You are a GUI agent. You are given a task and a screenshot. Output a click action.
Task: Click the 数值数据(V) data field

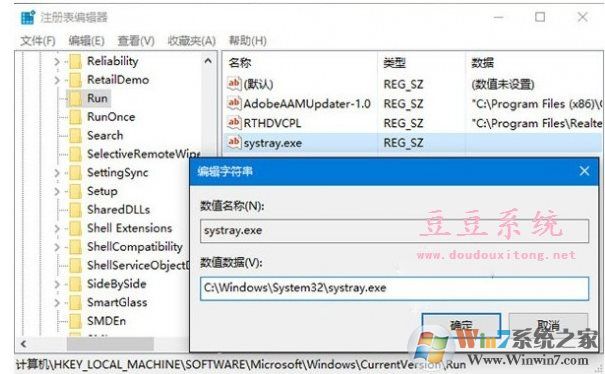[394, 288]
